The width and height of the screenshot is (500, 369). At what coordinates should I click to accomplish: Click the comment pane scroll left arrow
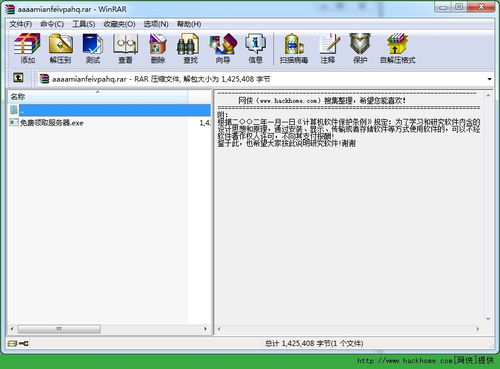[x=219, y=329]
